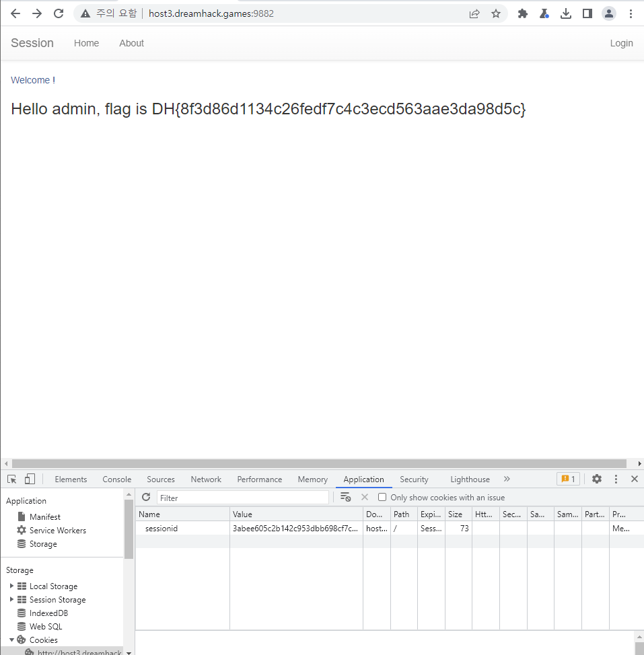Collapse the Cookies tree node
Viewport: 644px width, 655px height.
click(x=11, y=640)
